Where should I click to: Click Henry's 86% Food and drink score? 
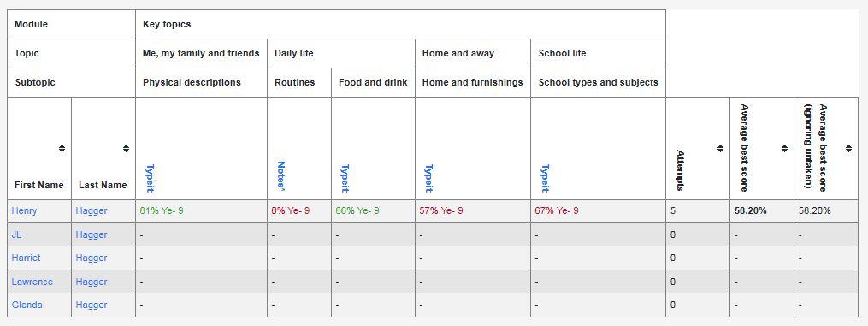tap(357, 210)
